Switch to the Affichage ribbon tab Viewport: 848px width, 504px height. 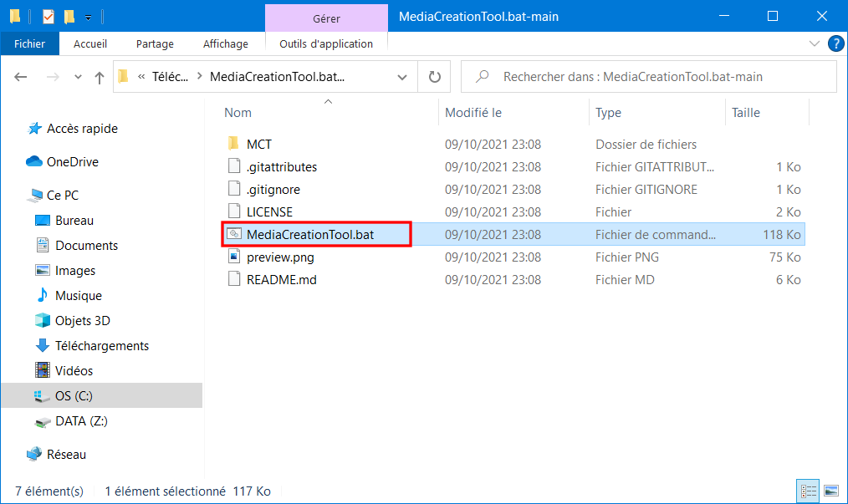click(226, 43)
